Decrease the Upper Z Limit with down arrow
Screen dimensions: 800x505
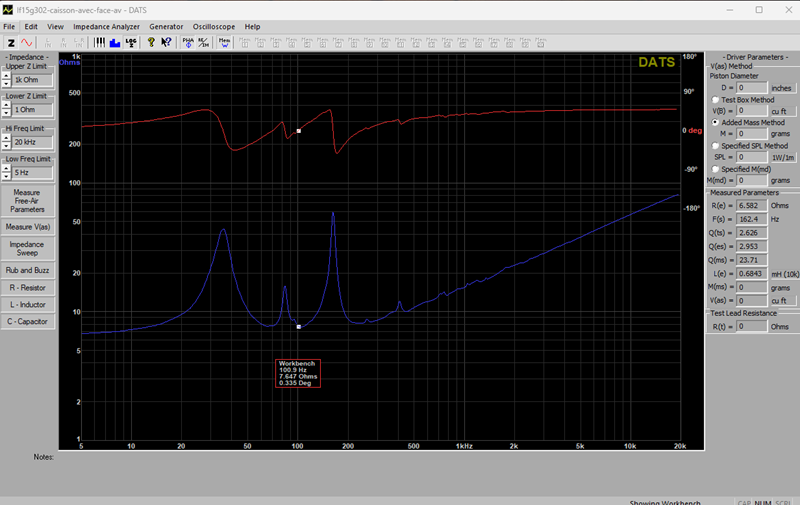6,83
